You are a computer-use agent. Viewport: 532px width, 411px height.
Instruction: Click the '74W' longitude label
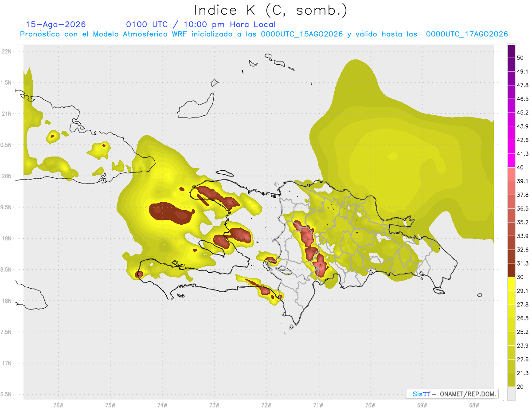tap(162, 405)
